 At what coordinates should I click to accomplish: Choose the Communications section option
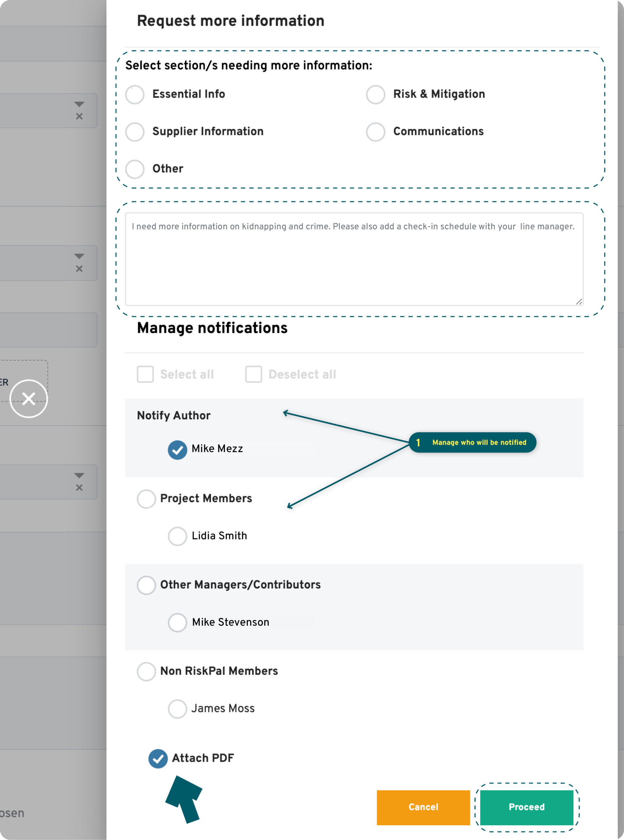click(375, 132)
